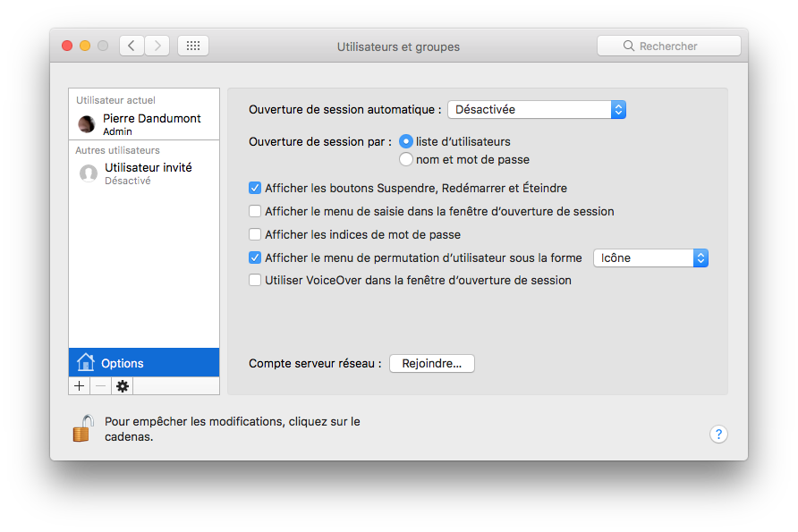This screenshot has width=798, height=532.
Task: Enable Utiliser VoiceOver dans la fenêtre checkbox
Action: pyautogui.click(x=255, y=280)
